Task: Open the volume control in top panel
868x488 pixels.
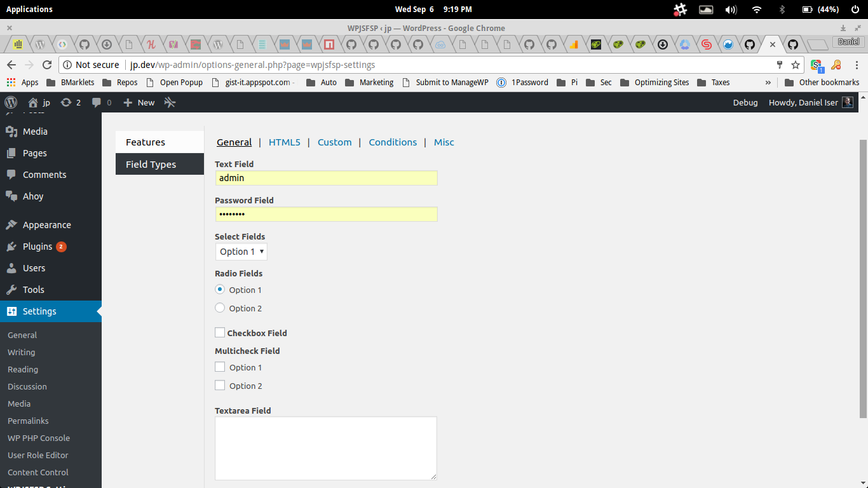Action: 731,10
